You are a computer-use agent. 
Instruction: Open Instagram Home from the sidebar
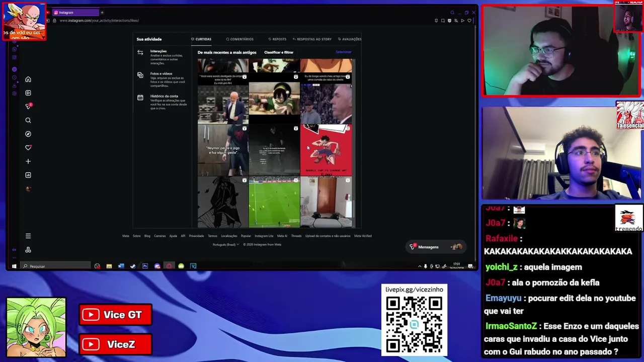coord(28,79)
